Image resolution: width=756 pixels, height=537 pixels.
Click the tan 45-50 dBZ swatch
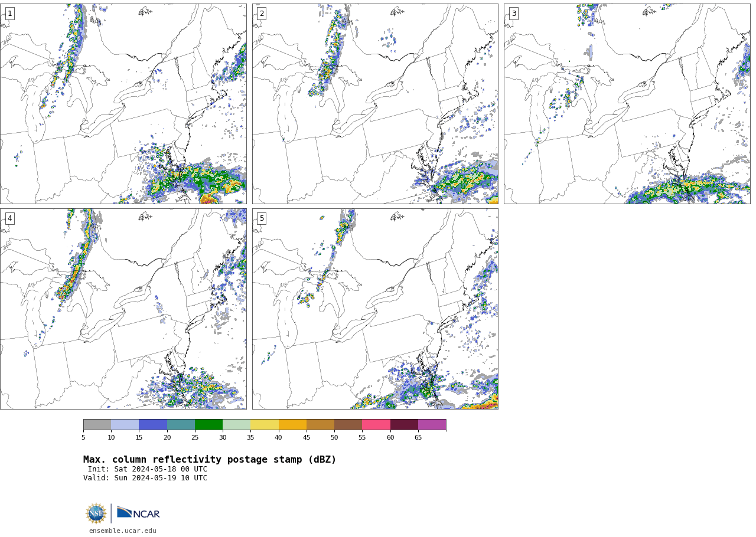click(x=320, y=425)
